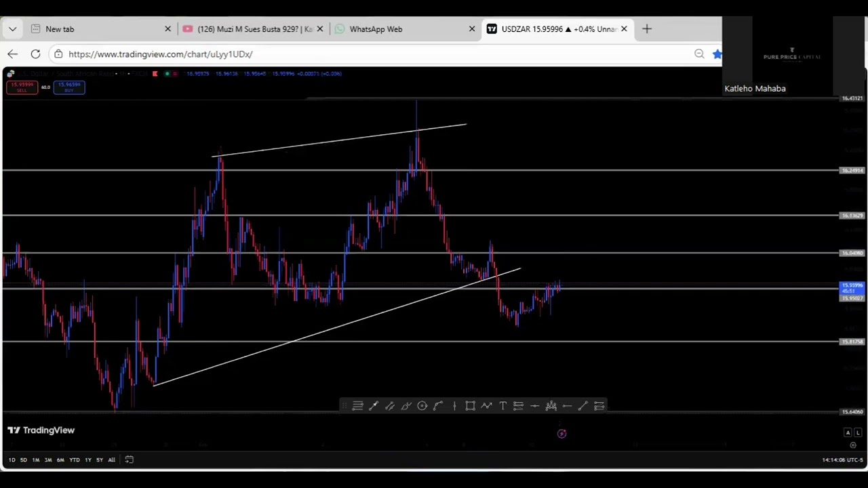The width and height of the screenshot is (868, 488).
Task: Set chart range to 1D
Action: coord(12,460)
